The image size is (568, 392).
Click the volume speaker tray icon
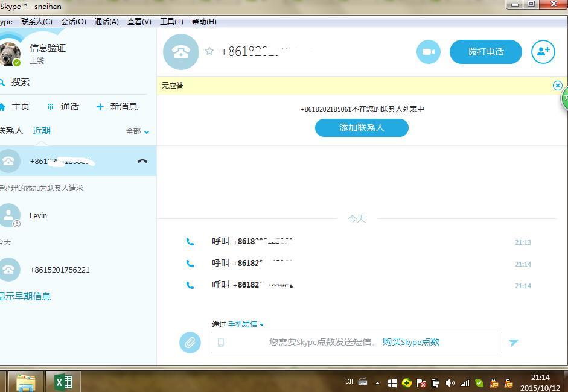click(x=450, y=383)
